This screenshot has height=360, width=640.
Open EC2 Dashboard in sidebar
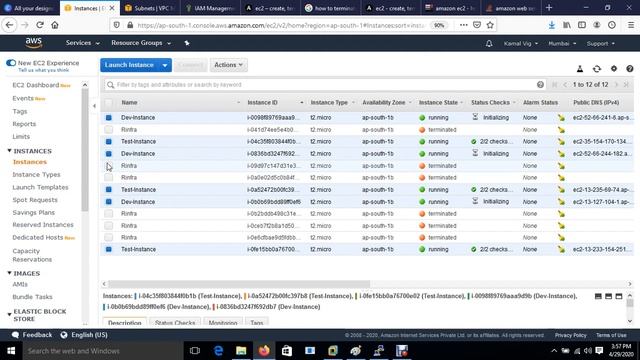click(x=36, y=85)
